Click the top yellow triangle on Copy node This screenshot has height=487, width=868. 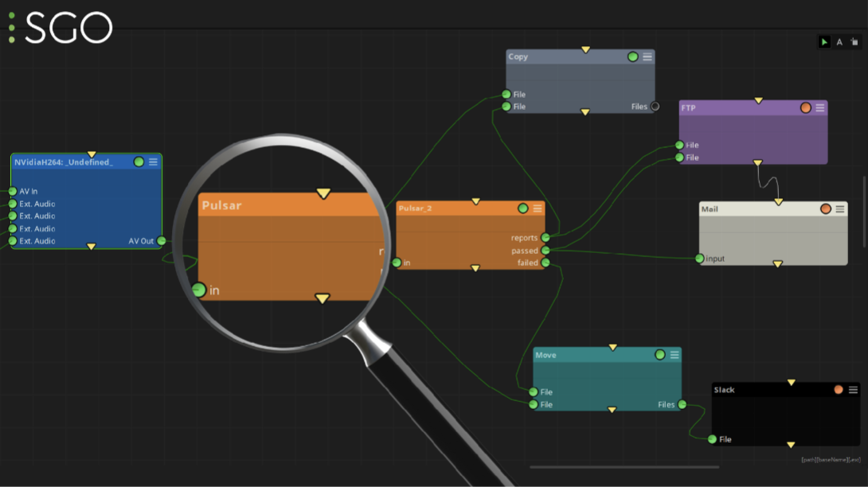click(585, 50)
